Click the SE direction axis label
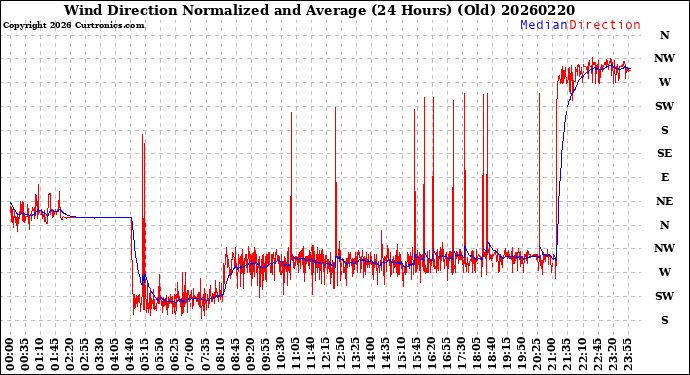The image size is (690, 375). pyautogui.click(x=664, y=153)
